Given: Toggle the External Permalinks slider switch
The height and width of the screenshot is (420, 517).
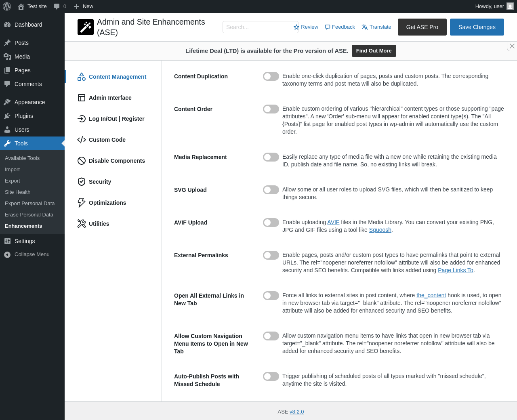Looking at the screenshot, I should (x=271, y=255).
